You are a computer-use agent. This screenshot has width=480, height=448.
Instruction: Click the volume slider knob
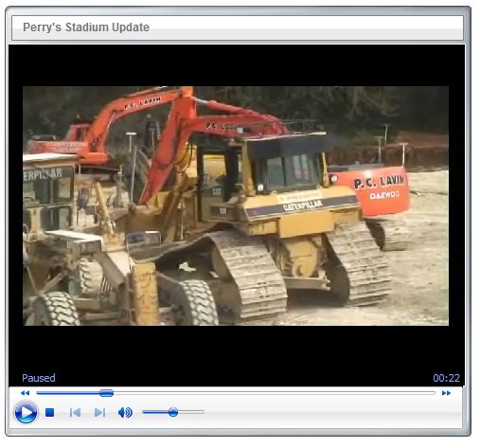[x=173, y=412]
